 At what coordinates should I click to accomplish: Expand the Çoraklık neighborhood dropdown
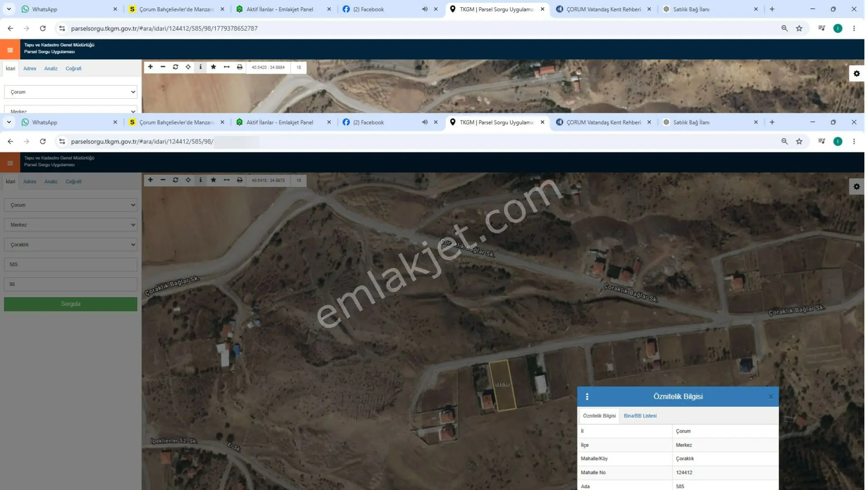point(71,245)
